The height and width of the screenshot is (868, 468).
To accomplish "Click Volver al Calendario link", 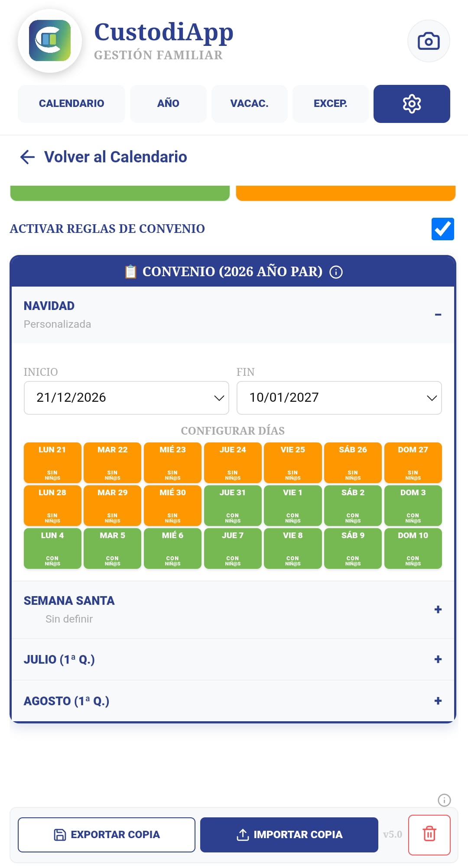I will tap(114, 157).
